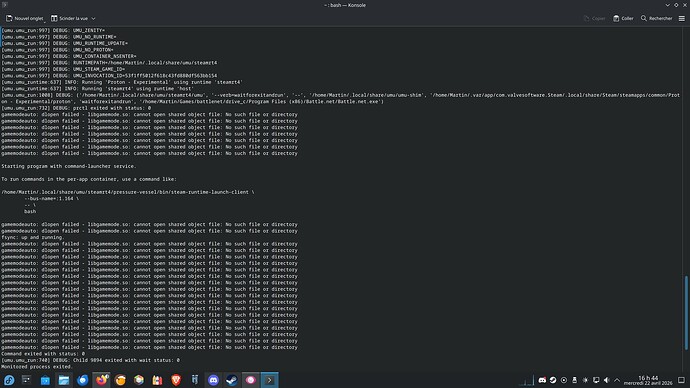Click the 'DEBUG: UMU_NO_PROTON=' line
Image resolution: width=690 pixels, height=388 pixels.
pos(57,50)
